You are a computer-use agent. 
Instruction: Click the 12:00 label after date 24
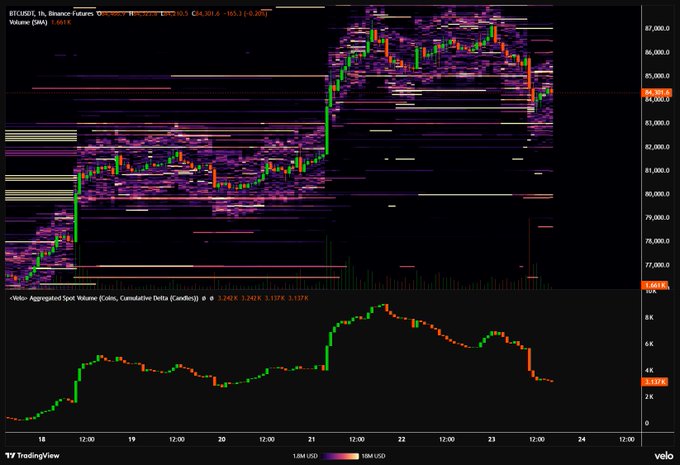pyautogui.click(x=627, y=439)
